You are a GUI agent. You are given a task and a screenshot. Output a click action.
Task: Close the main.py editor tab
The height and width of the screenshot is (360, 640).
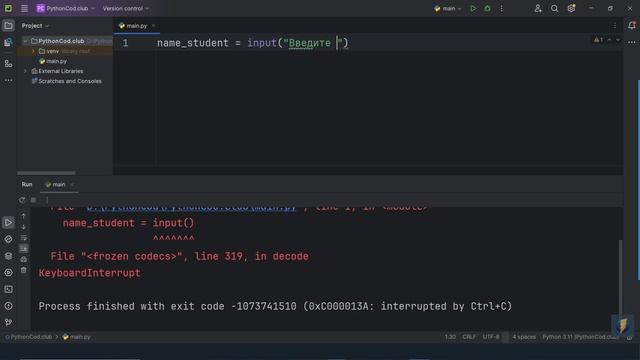point(153,26)
